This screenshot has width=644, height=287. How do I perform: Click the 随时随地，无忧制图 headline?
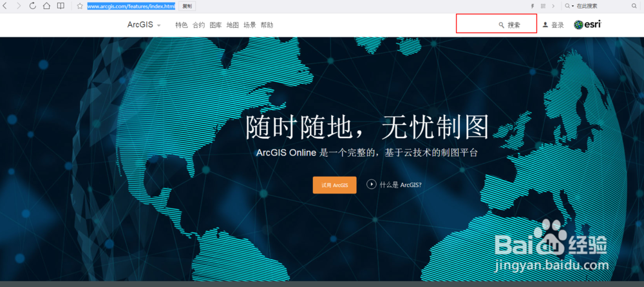coord(368,126)
